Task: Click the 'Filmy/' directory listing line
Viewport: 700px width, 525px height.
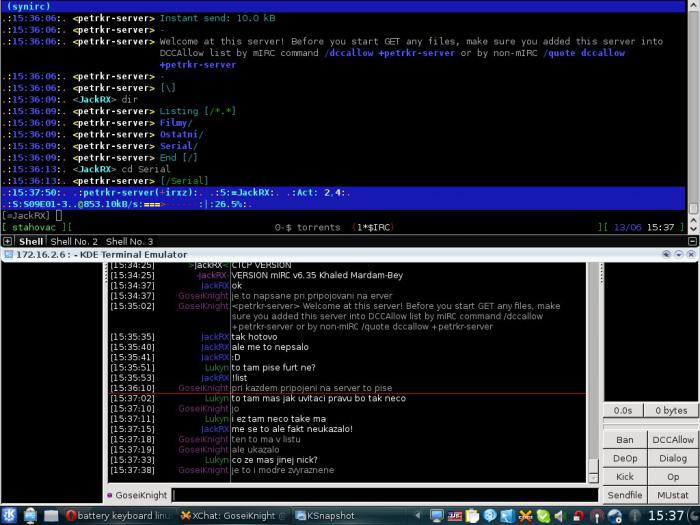Action: pyautogui.click(x=176, y=123)
